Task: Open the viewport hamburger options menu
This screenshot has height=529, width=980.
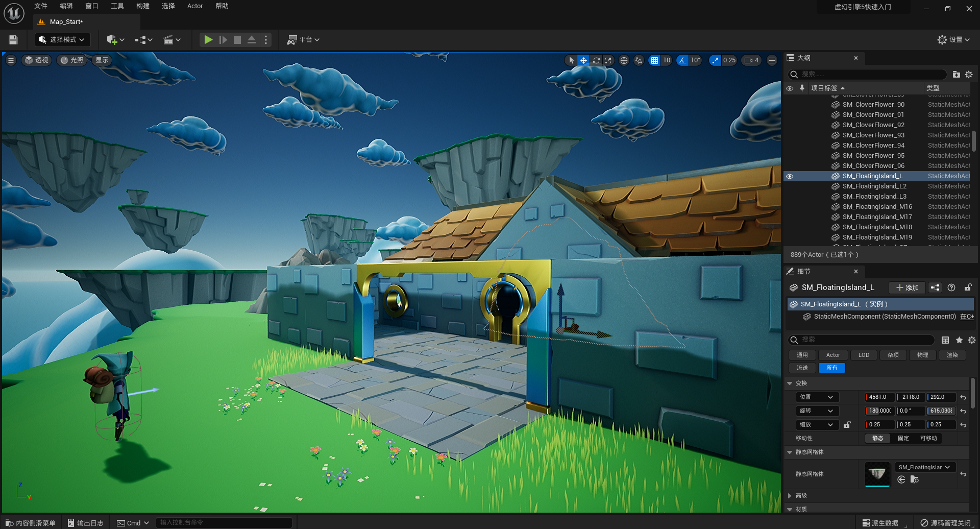Action: [11, 60]
